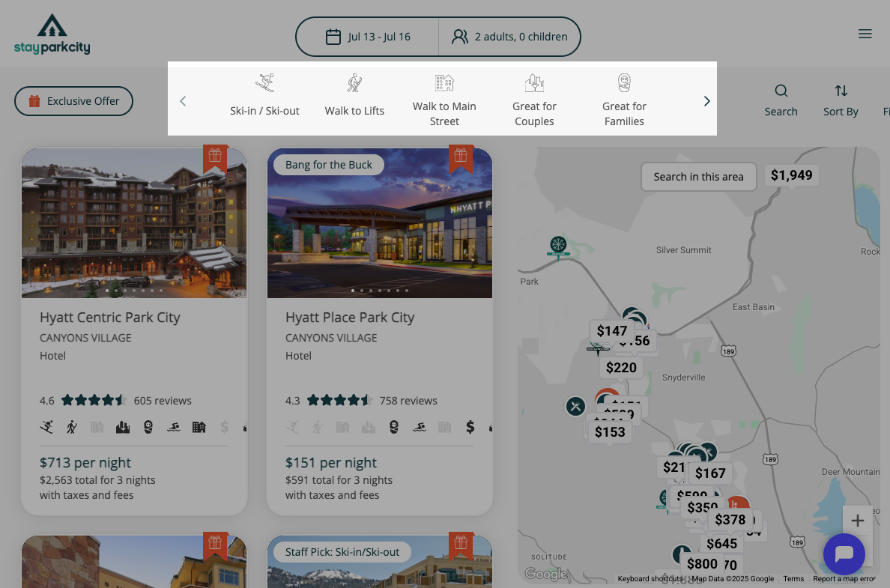
Task: Open the Hyatt Place Park City photo
Action: click(380, 223)
